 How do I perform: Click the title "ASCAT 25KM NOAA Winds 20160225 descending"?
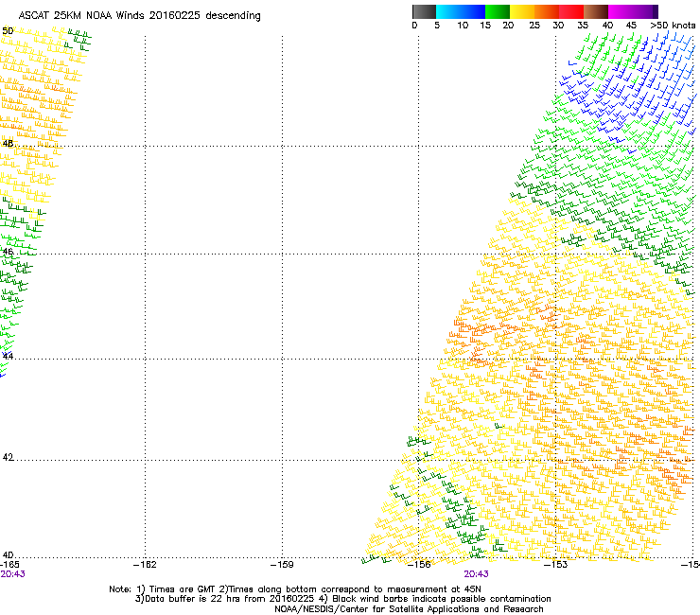pyautogui.click(x=139, y=16)
